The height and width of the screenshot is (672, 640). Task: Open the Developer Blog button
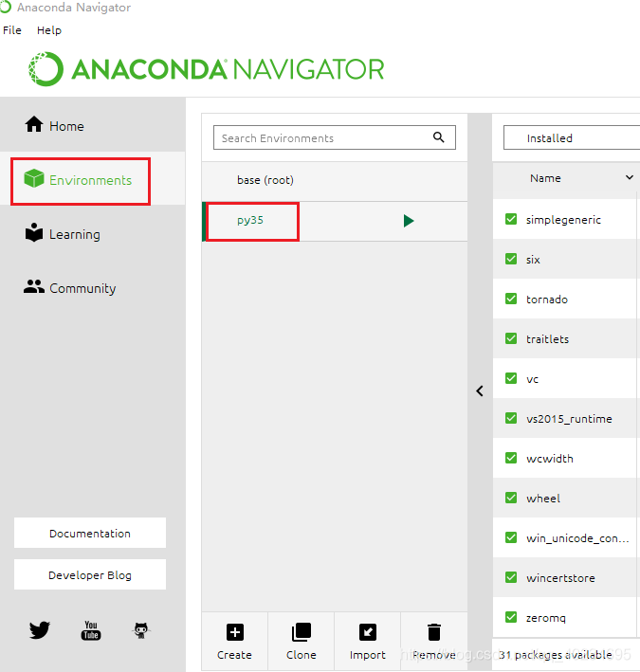[x=90, y=574]
